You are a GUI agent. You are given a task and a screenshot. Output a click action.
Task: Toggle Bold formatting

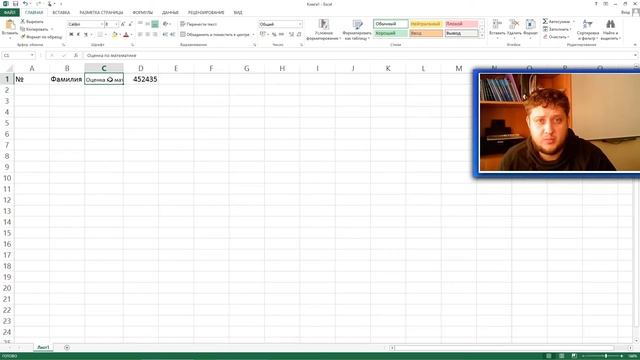pos(71,35)
